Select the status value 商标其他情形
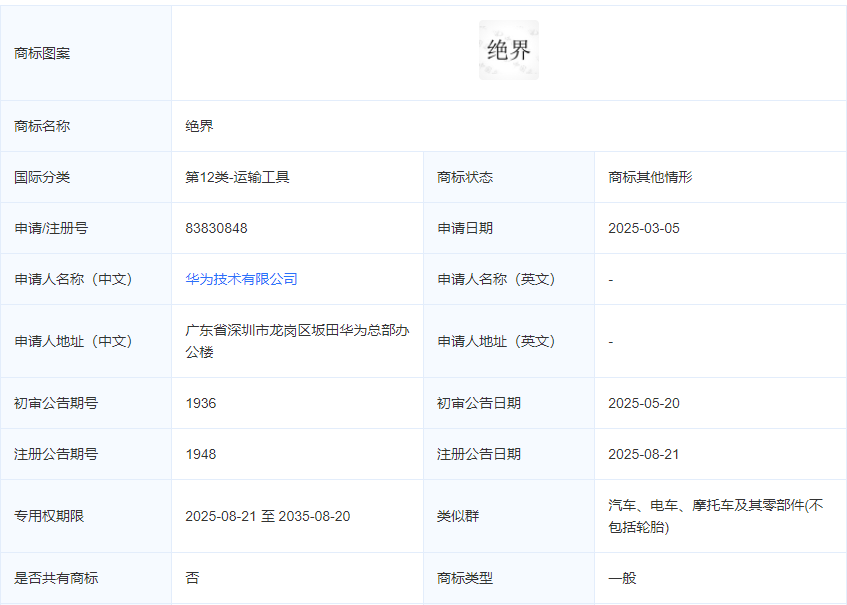The height and width of the screenshot is (605, 847). pos(650,177)
